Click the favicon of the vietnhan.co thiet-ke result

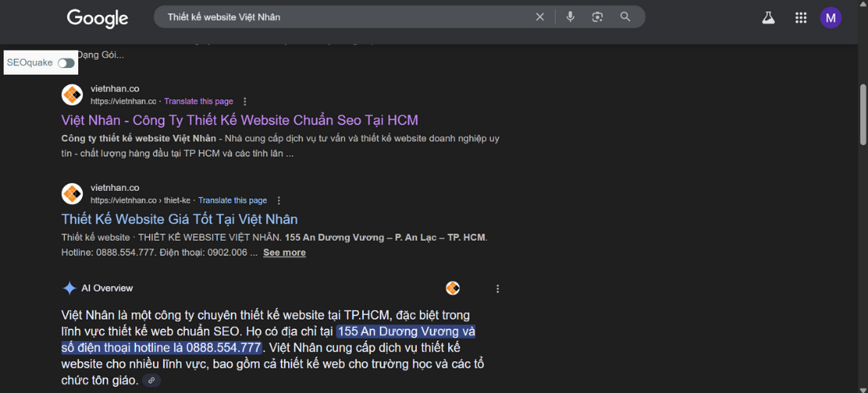tap(72, 193)
